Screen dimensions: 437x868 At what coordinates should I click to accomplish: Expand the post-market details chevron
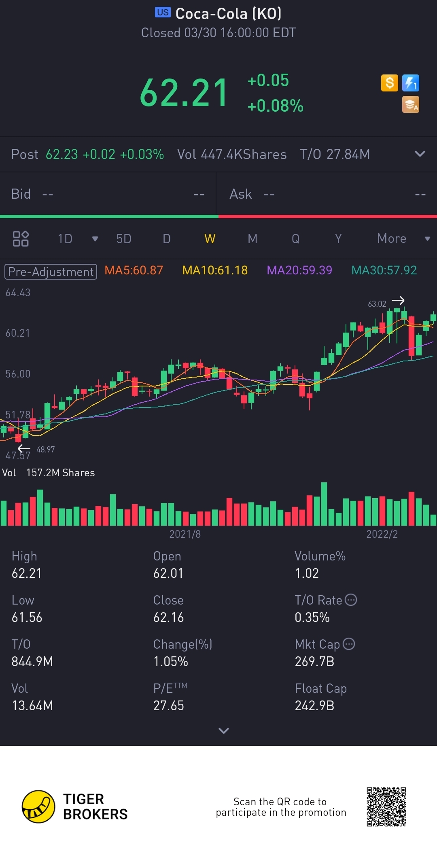pyautogui.click(x=420, y=154)
